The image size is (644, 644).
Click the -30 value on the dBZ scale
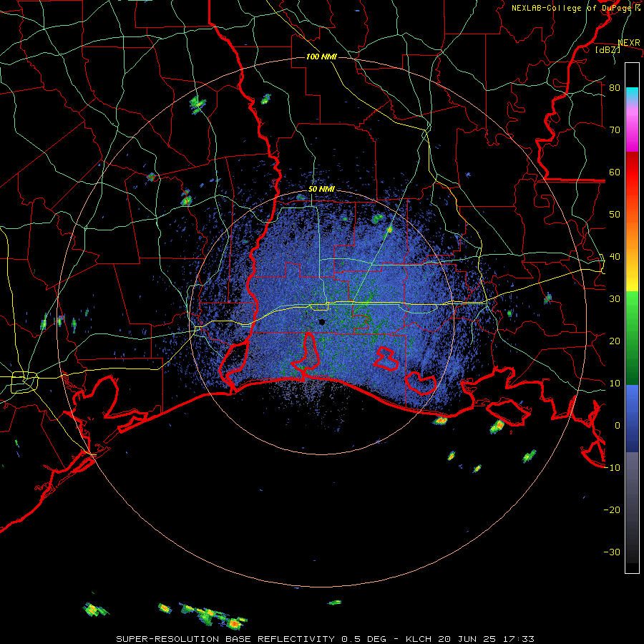point(612,552)
